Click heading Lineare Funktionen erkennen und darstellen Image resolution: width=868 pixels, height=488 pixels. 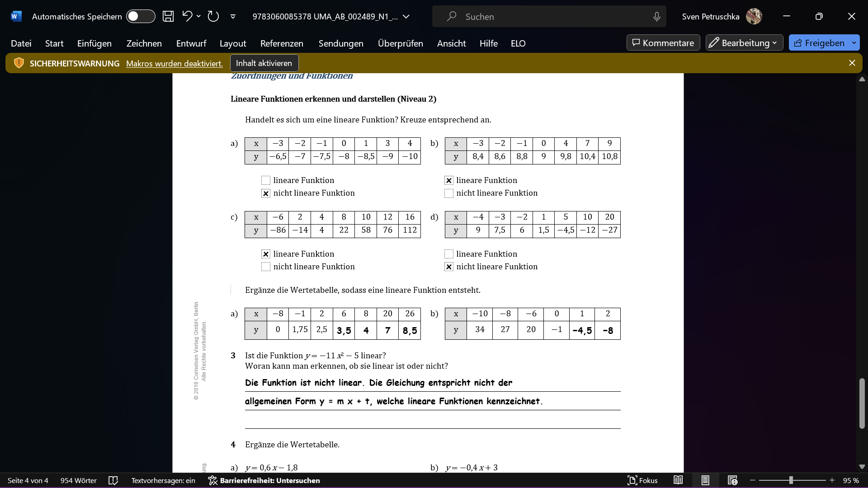click(x=334, y=99)
